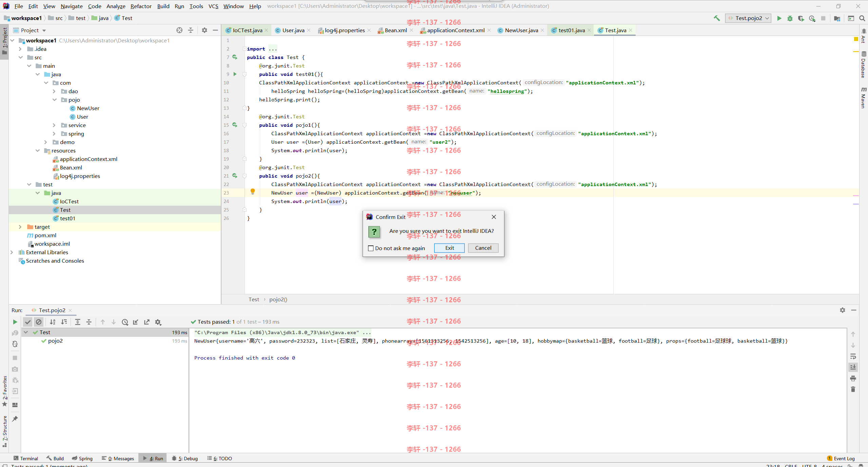Collapse the pojo package
The image size is (868, 467).
click(x=54, y=100)
